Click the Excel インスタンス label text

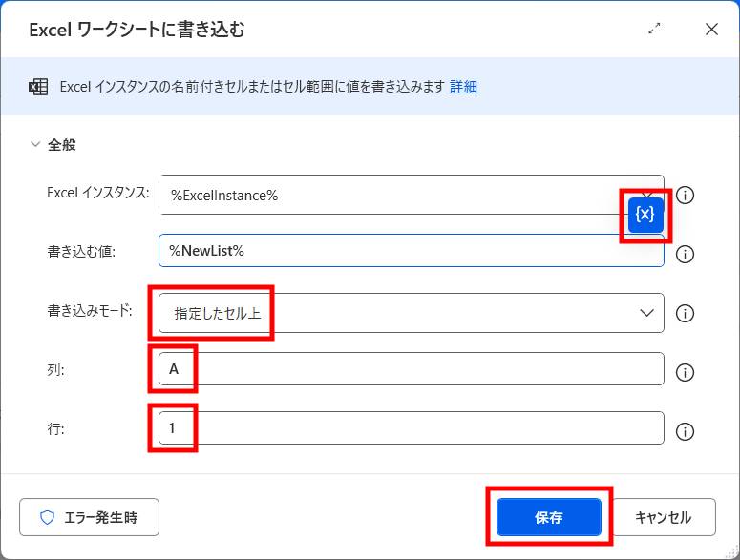(98, 193)
